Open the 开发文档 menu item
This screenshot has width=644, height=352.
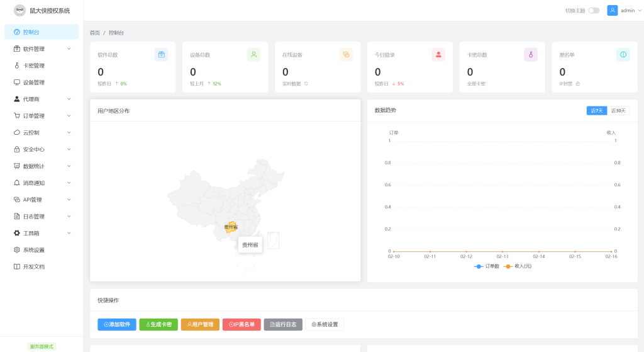point(42,266)
